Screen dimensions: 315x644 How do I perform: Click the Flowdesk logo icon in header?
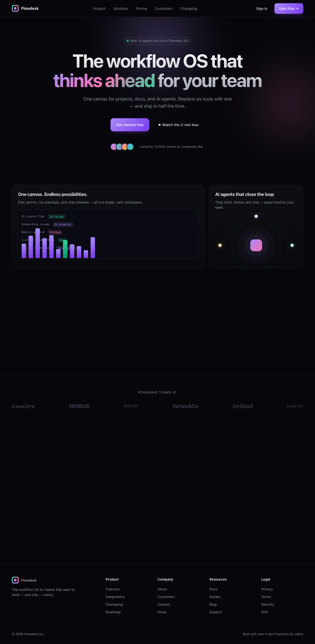15,9
